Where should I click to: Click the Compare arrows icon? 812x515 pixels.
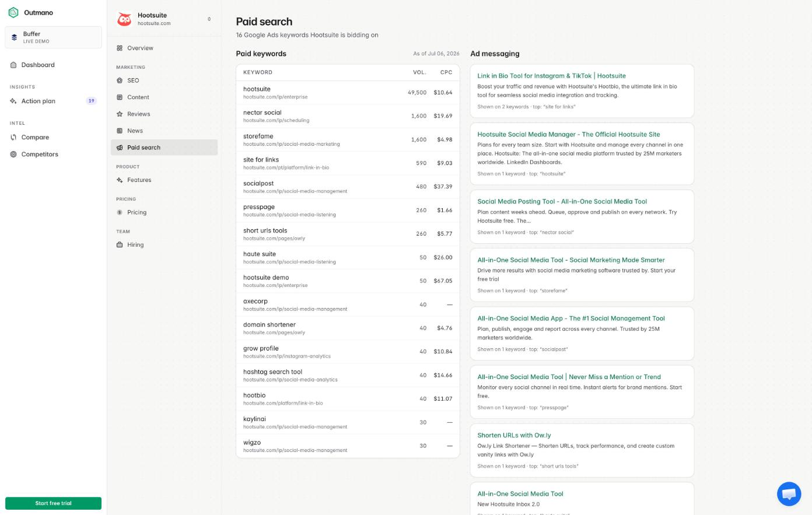(x=13, y=138)
